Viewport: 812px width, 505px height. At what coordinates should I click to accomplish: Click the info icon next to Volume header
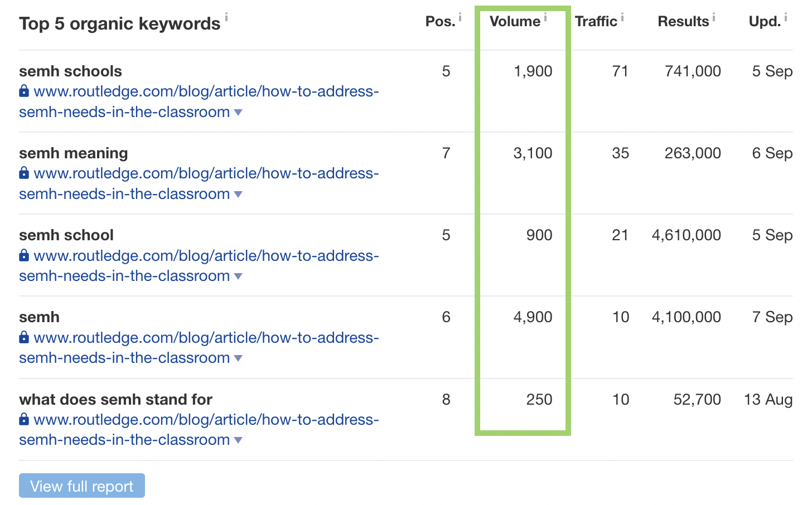coord(545,17)
